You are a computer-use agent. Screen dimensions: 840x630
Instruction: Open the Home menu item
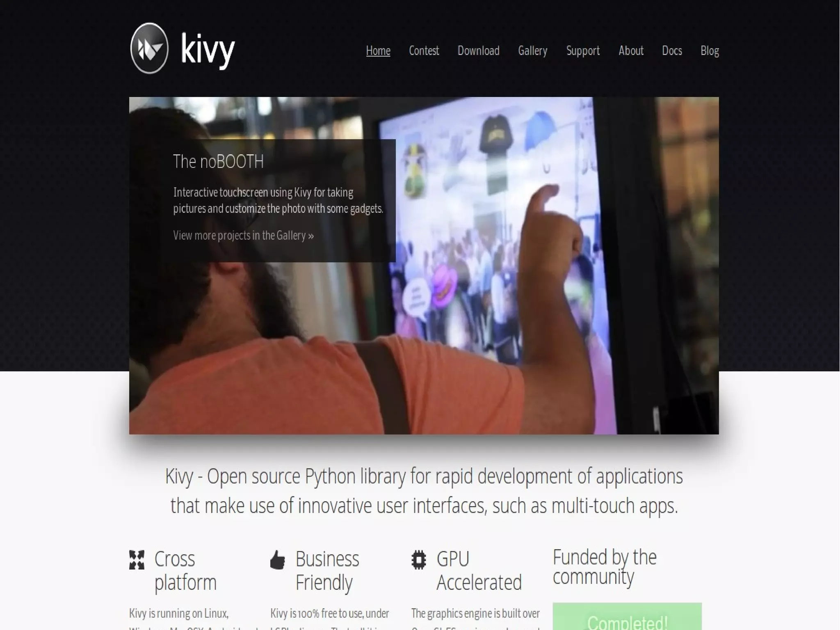pos(378,50)
